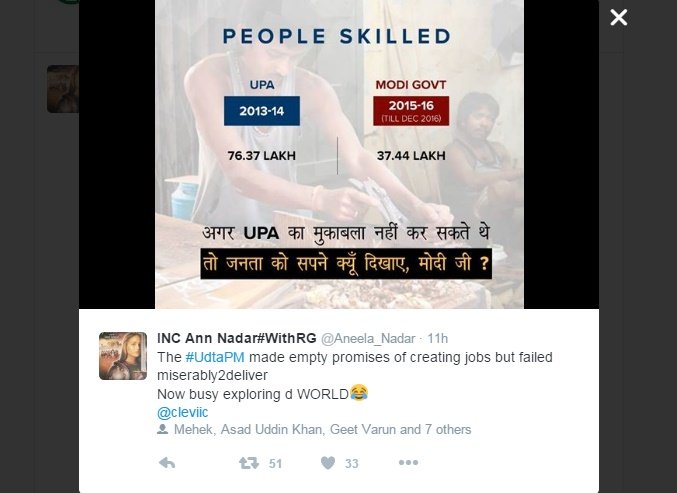This screenshot has width=677, height=493.
Task: Close the tweet photo overlay
Action: click(x=618, y=18)
